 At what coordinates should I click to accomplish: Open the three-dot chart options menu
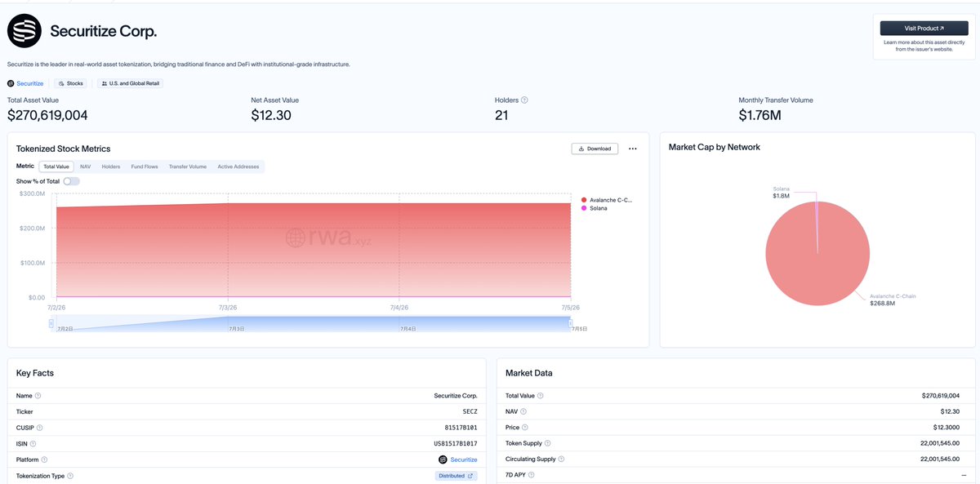[x=632, y=149]
